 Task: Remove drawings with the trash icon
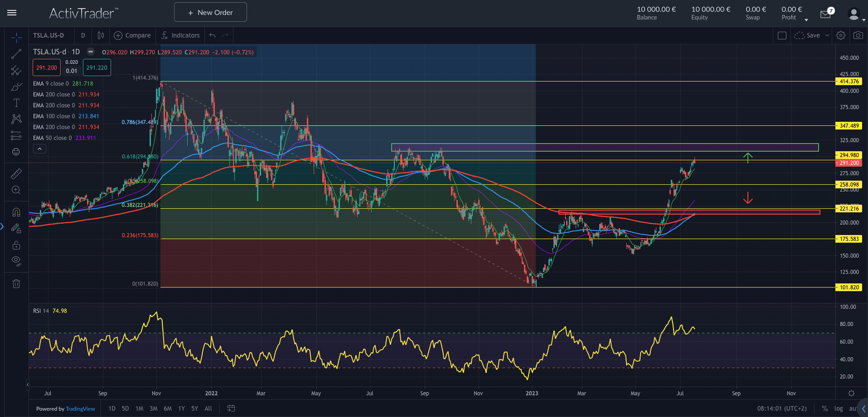click(16, 284)
